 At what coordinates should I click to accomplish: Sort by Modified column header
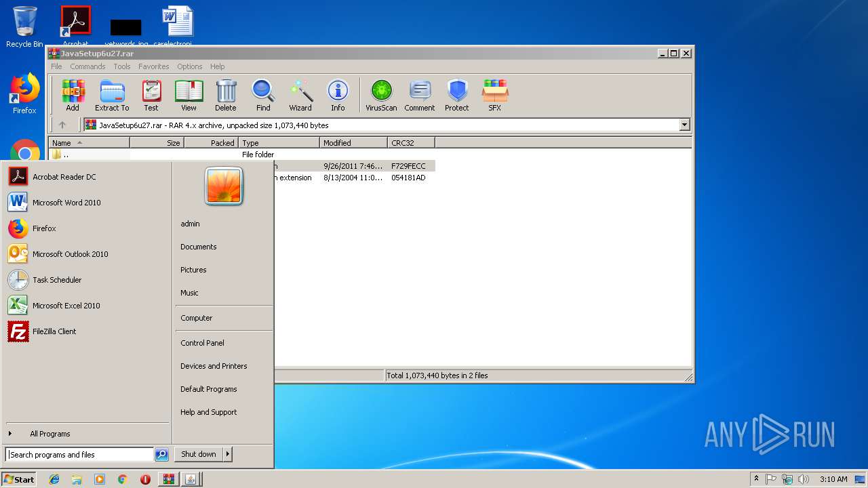(x=353, y=143)
